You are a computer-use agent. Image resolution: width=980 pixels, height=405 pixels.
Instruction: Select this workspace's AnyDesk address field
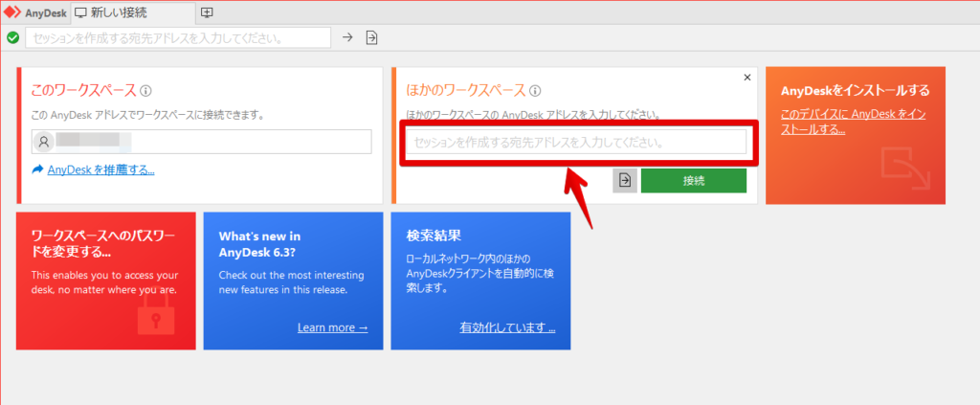(x=202, y=142)
